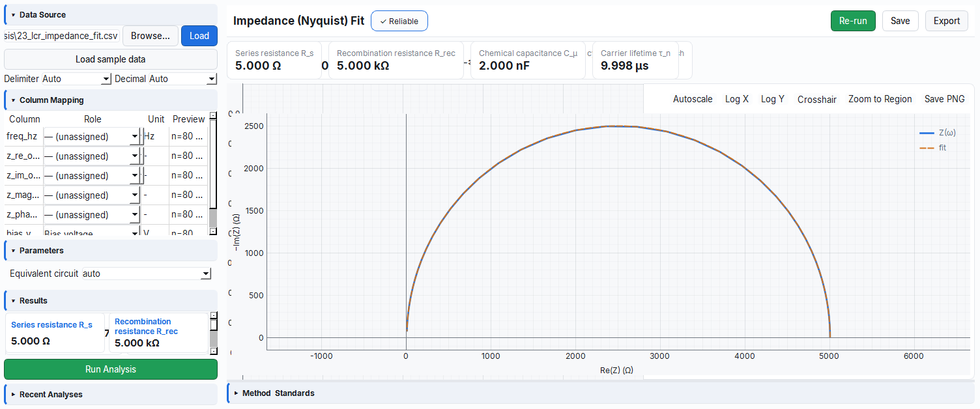Image resolution: width=980 pixels, height=409 pixels.
Task: Click Load sample data
Action: [x=111, y=59]
